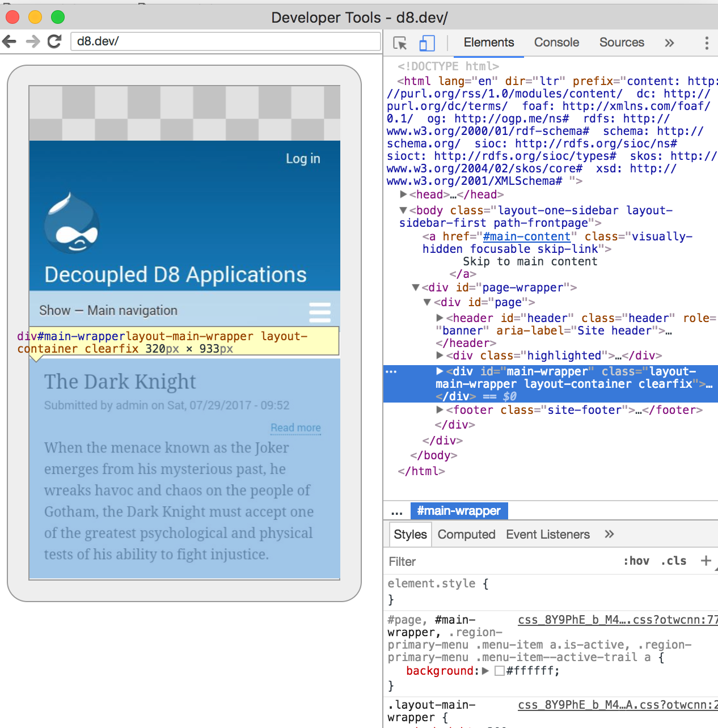Click the #ffffff background color swatch
Screen dimensions: 718x728
(x=500, y=671)
